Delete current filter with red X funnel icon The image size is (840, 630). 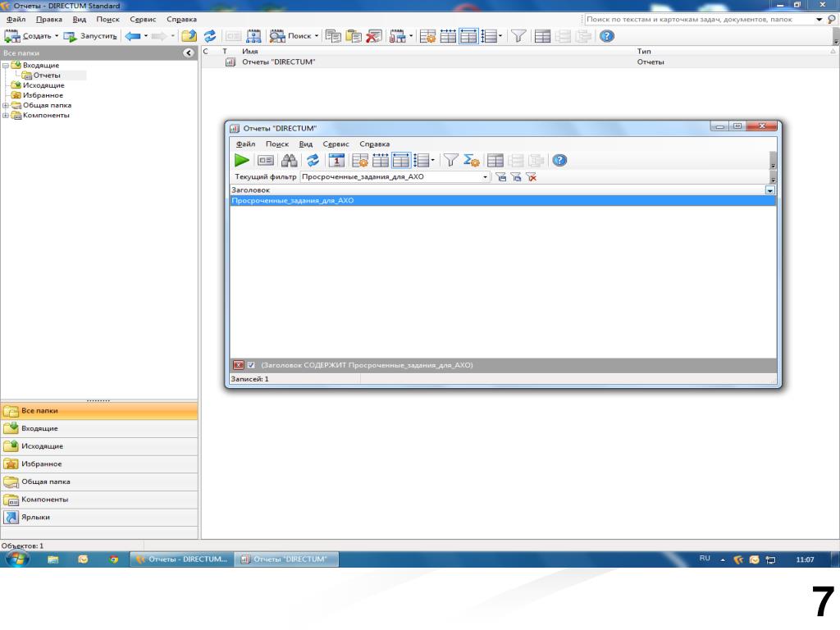(532, 177)
